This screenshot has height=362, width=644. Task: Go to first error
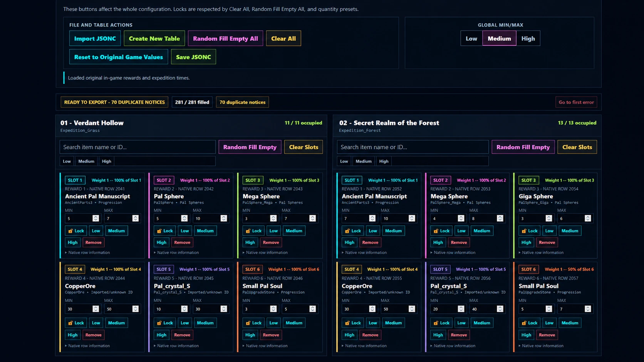coord(576,102)
